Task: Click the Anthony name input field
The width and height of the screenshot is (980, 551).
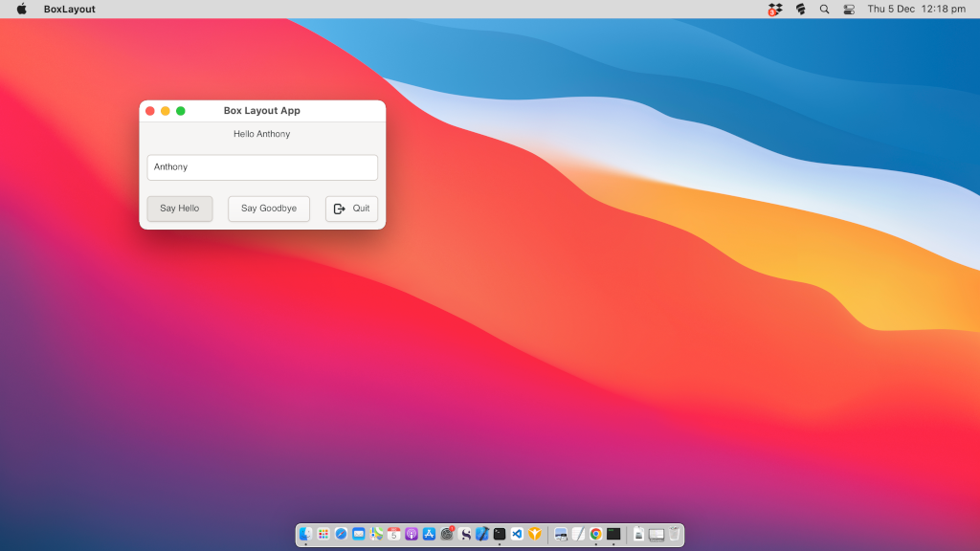Action: coord(261,166)
